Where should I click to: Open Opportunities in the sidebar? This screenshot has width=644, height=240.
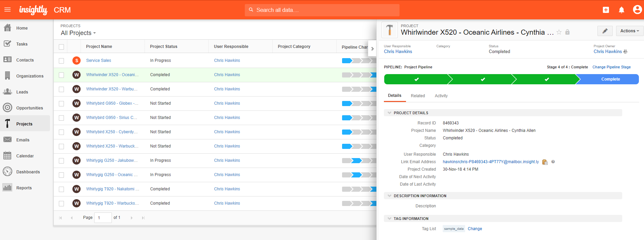coord(25,108)
